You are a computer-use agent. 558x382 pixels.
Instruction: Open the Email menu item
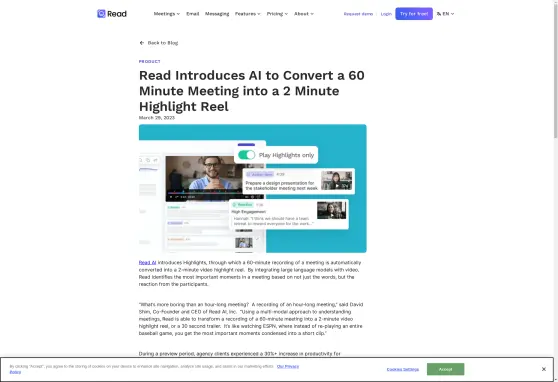coord(193,14)
